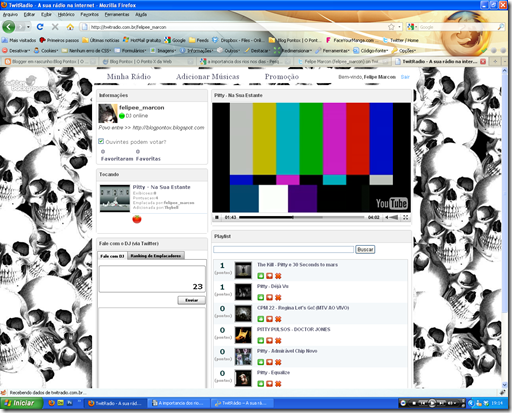Vote up CPM 22 - Regina Let's Go

coord(261,319)
